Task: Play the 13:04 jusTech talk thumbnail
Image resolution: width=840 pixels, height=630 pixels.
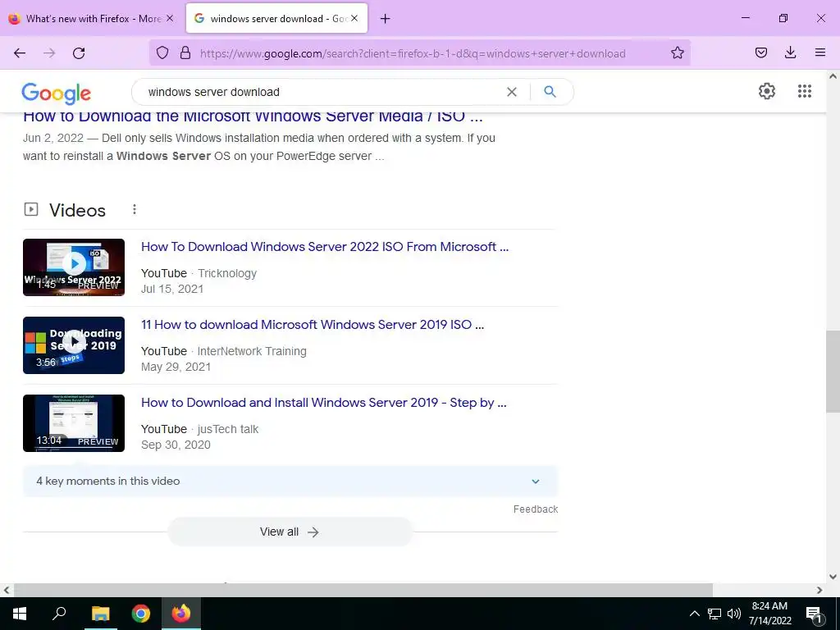Action: pyautogui.click(x=74, y=423)
